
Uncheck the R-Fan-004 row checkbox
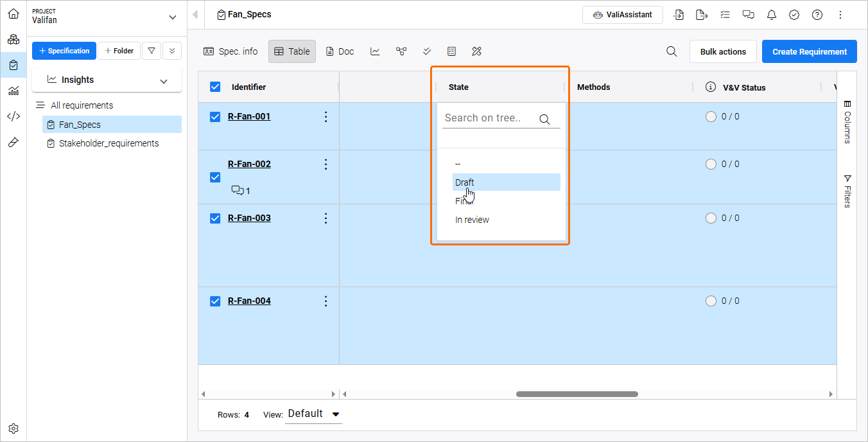[216, 301]
